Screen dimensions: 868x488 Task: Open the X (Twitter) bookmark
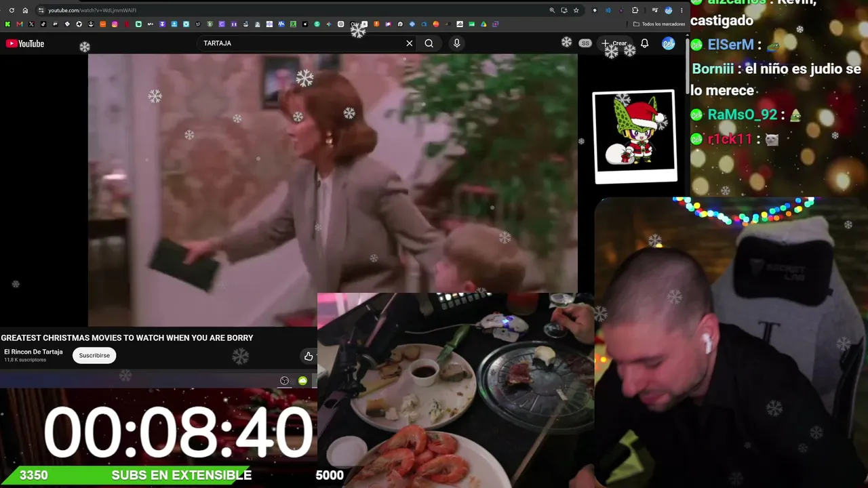(x=31, y=24)
